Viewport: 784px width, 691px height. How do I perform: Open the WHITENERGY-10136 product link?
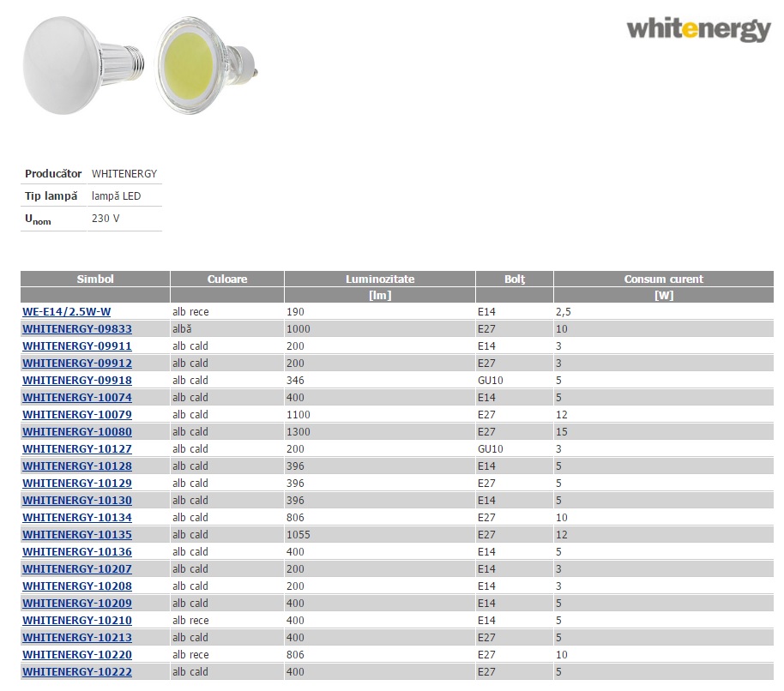[77, 552]
